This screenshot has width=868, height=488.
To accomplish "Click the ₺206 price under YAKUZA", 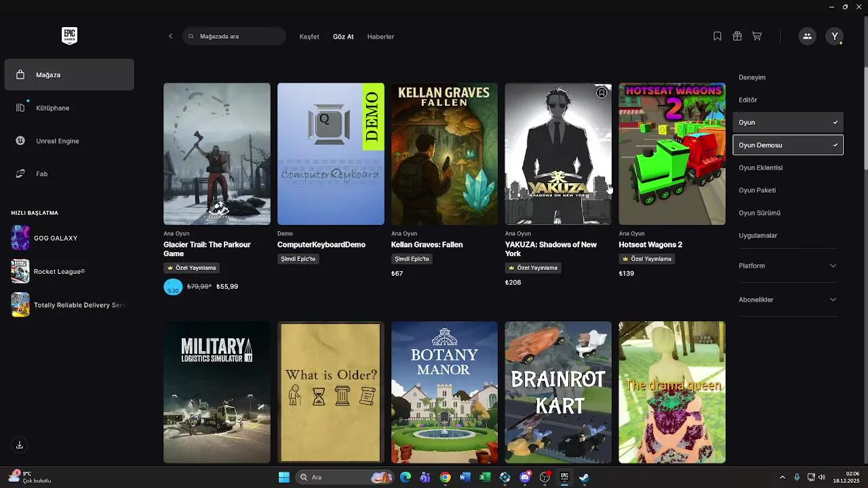I will (x=513, y=283).
